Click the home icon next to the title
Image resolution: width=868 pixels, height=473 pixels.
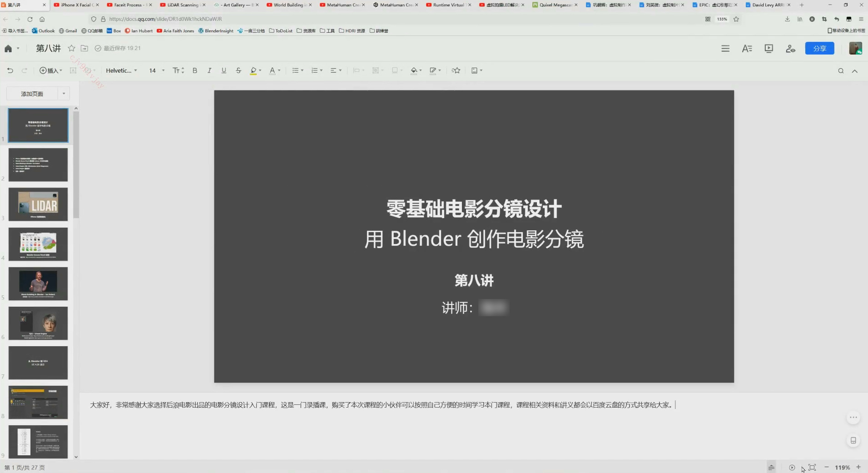click(x=8, y=49)
